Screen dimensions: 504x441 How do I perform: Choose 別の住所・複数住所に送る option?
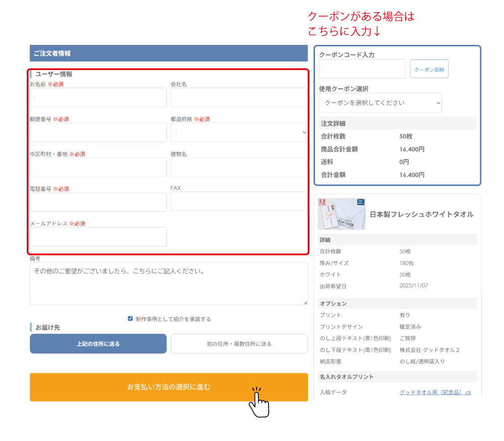point(239,344)
